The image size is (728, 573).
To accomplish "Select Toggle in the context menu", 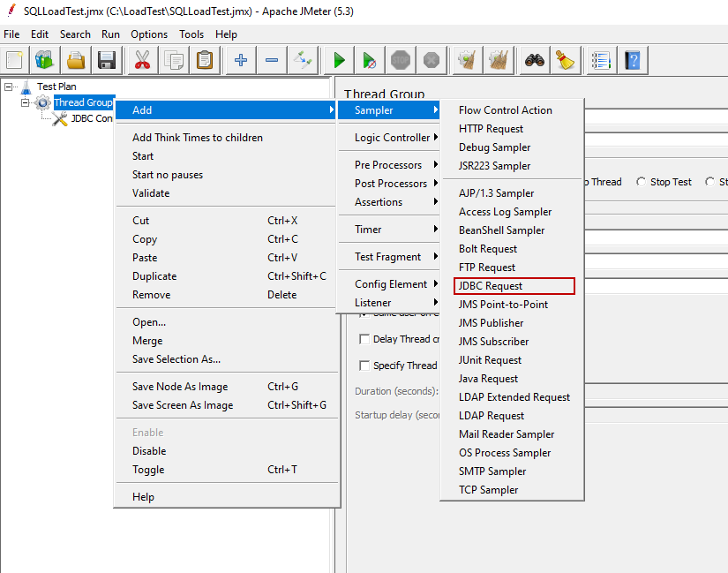I will (x=227, y=470).
